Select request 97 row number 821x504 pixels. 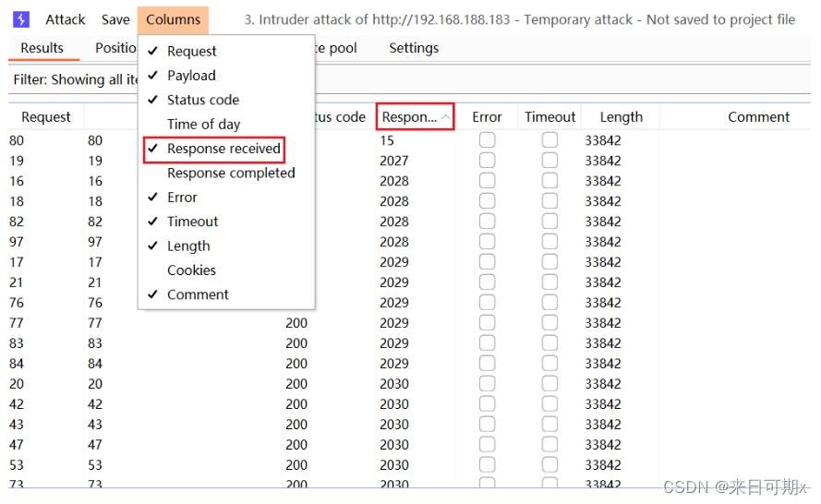tap(17, 242)
